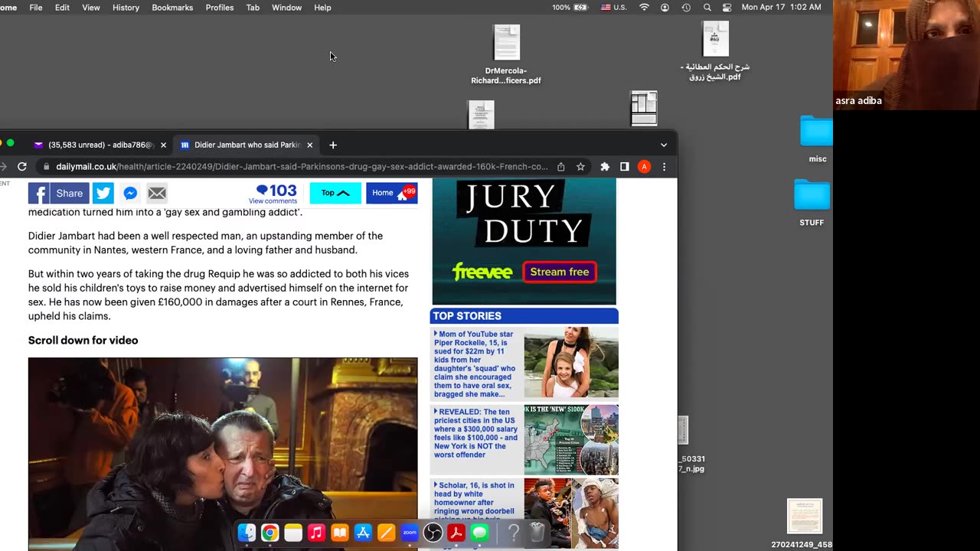The width and height of the screenshot is (980, 551).
Task: Select the Arabic-named PDF on desktop
Action: [715, 51]
